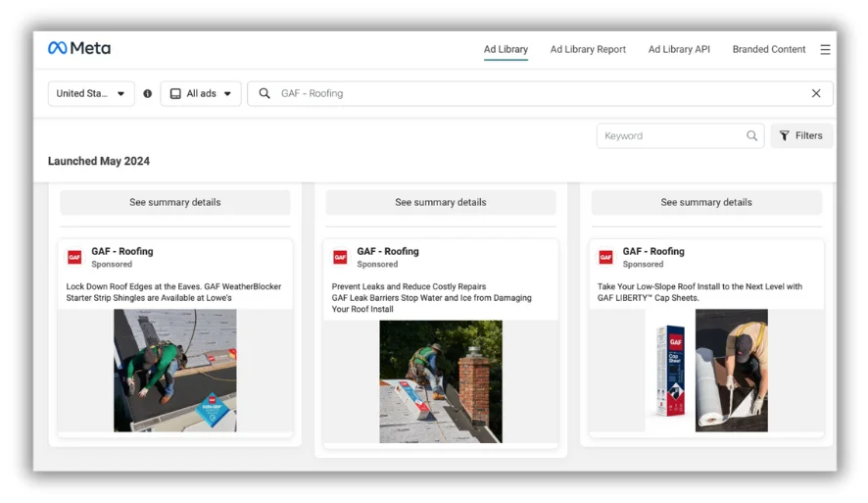
Task: Click Sponsored label on the WeatherBlocker ad
Action: coord(112,264)
